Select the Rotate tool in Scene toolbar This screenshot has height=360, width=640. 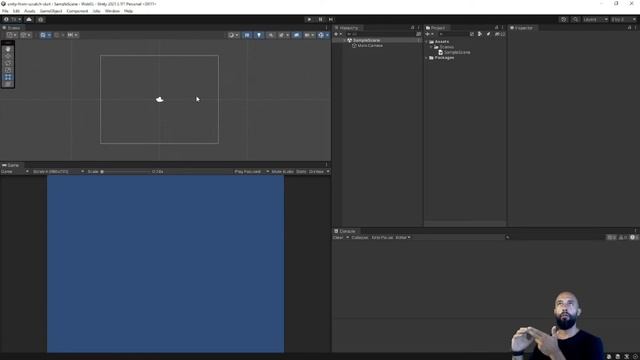pos(8,63)
